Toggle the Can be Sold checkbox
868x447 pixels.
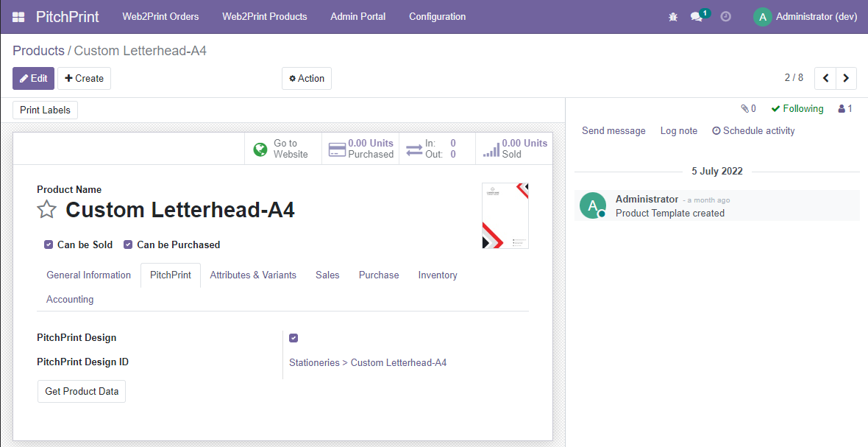pyautogui.click(x=49, y=244)
